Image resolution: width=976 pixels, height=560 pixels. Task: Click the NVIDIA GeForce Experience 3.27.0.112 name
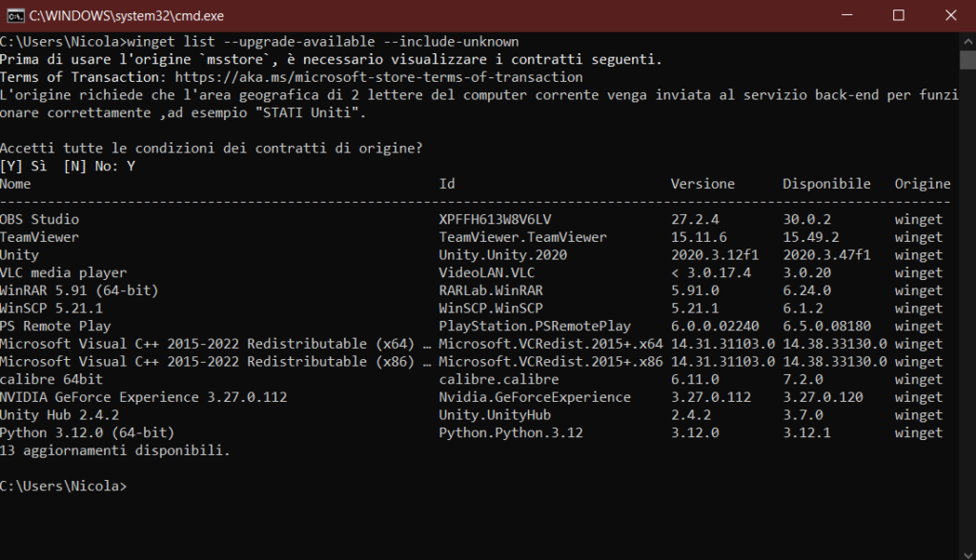click(144, 397)
